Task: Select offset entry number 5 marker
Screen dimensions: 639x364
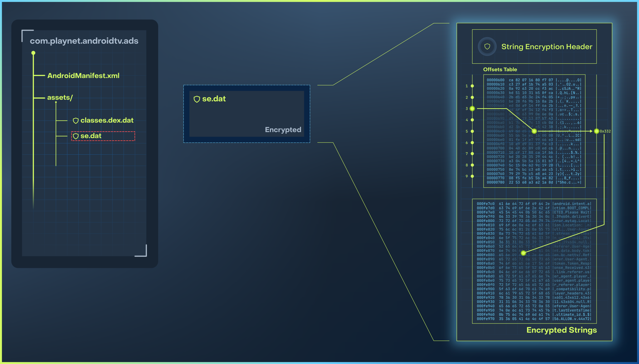Action: click(472, 131)
